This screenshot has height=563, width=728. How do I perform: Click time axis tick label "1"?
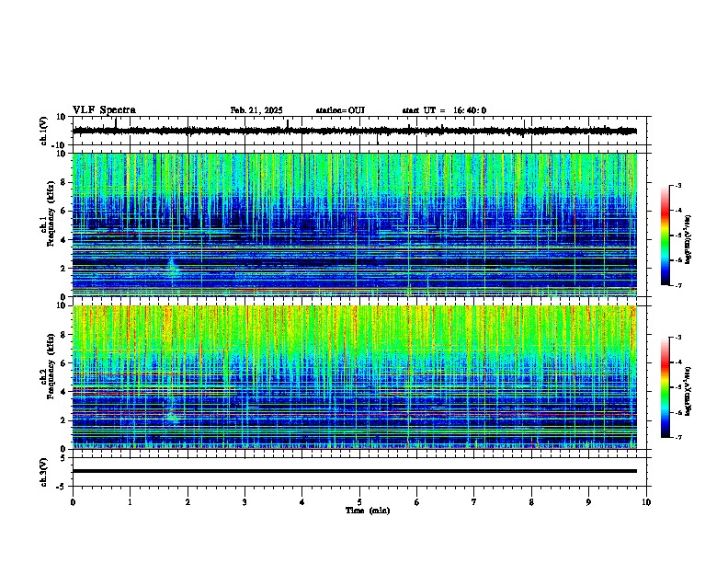coord(130,502)
